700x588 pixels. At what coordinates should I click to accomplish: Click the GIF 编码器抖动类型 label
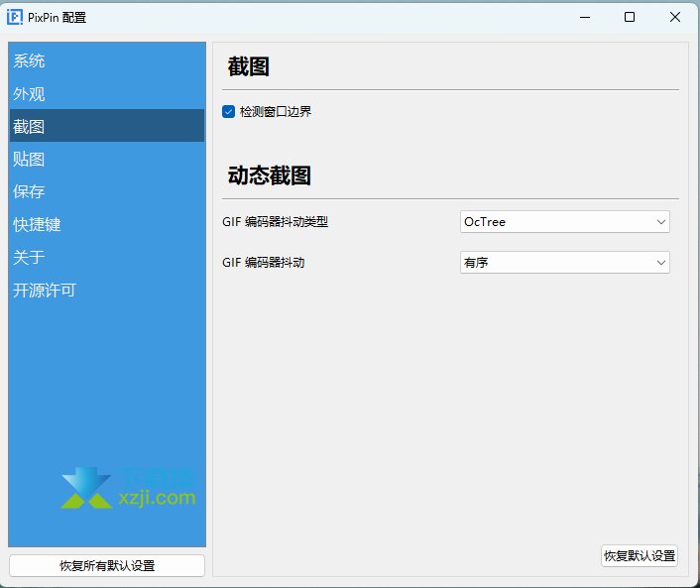275,222
